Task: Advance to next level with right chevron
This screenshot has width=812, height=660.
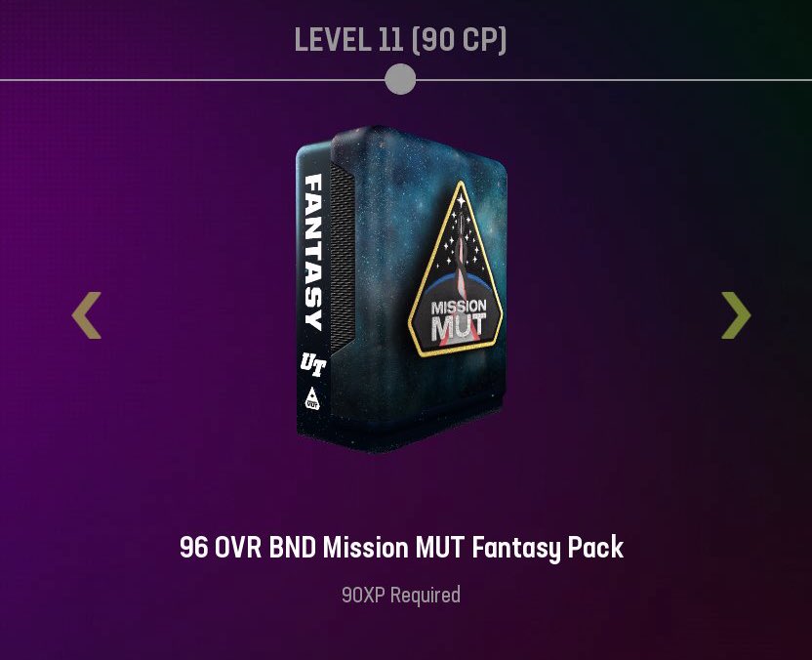Action: [x=736, y=315]
